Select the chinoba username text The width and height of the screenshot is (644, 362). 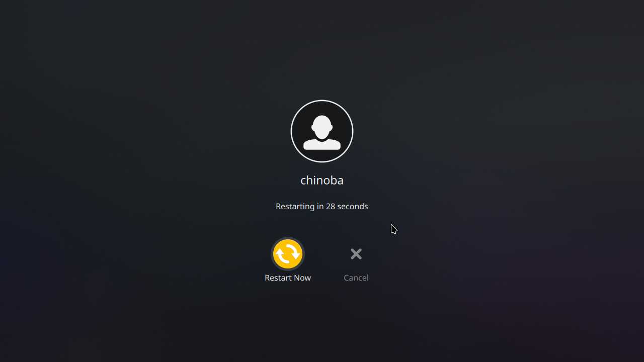coord(322,180)
